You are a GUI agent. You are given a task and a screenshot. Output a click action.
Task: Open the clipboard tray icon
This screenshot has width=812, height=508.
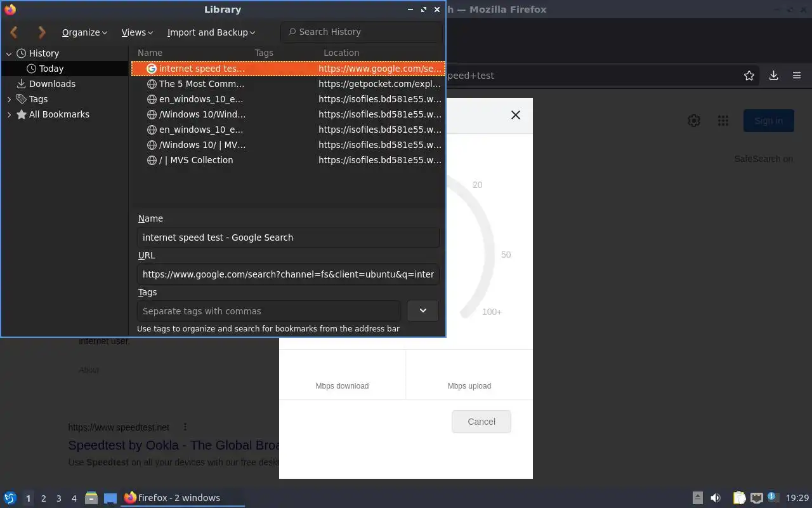[739, 498]
